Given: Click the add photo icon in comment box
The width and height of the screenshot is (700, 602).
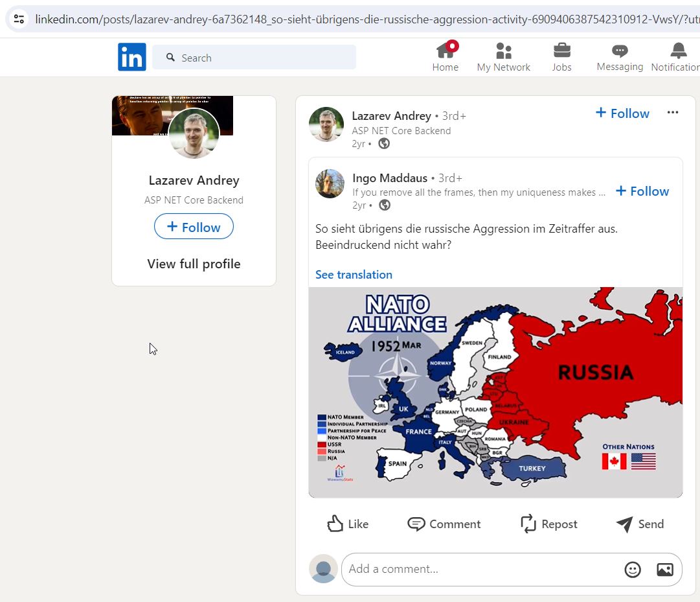Looking at the screenshot, I should [665, 570].
